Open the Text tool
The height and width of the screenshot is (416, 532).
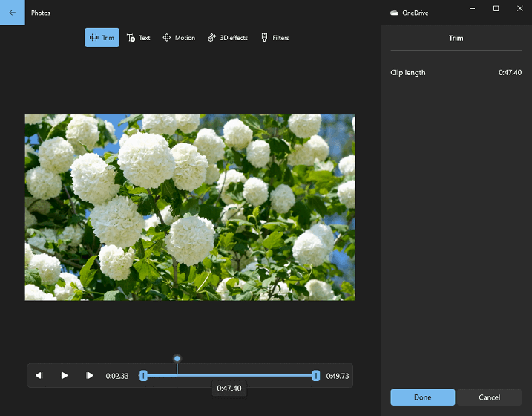tap(139, 38)
